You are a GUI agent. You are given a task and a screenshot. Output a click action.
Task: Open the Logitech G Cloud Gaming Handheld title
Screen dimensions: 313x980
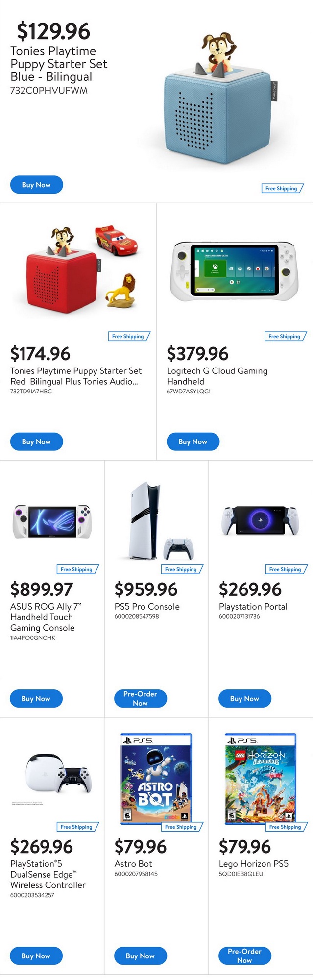pyautogui.click(x=217, y=376)
